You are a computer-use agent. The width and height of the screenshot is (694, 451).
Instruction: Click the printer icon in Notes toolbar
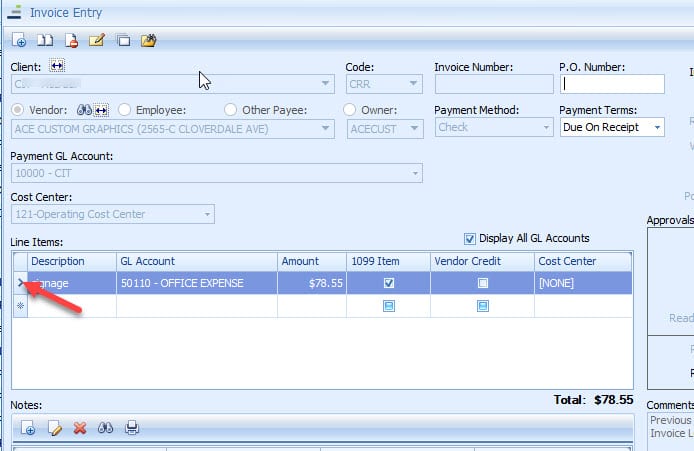point(132,428)
